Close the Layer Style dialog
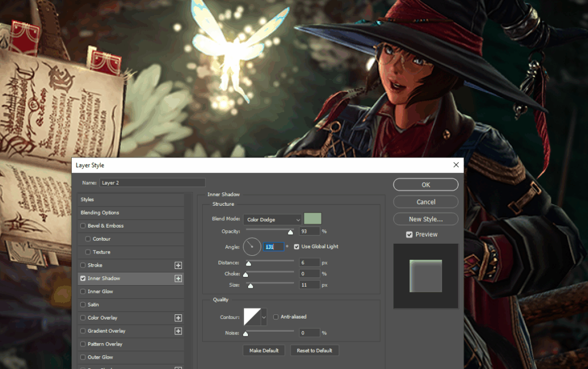Image resolution: width=588 pixels, height=369 pixels. point(456,165)
